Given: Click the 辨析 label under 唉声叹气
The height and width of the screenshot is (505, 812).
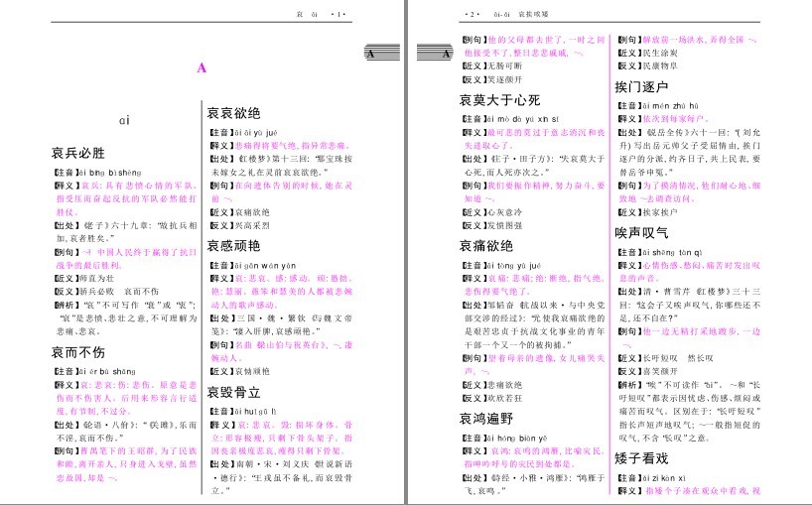Looking at the screenshot, I should pyautogui.click(x=628, y=384).
